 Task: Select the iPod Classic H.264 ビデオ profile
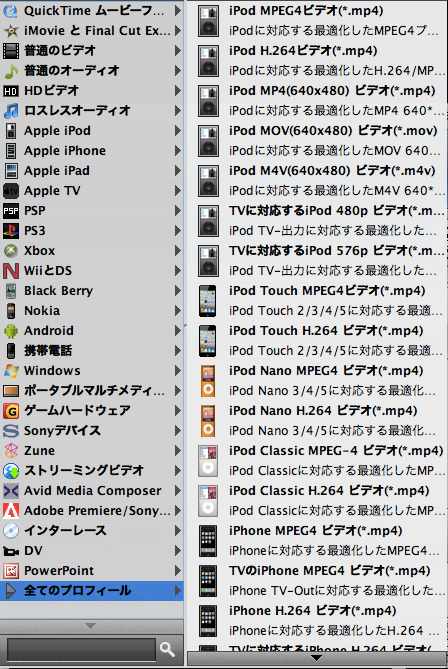[x=318, y=501]
